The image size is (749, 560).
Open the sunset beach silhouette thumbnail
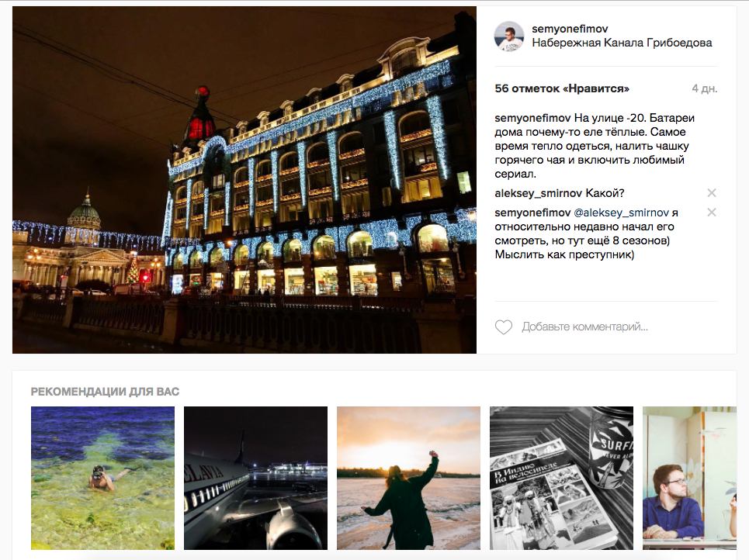pos(408,478)
